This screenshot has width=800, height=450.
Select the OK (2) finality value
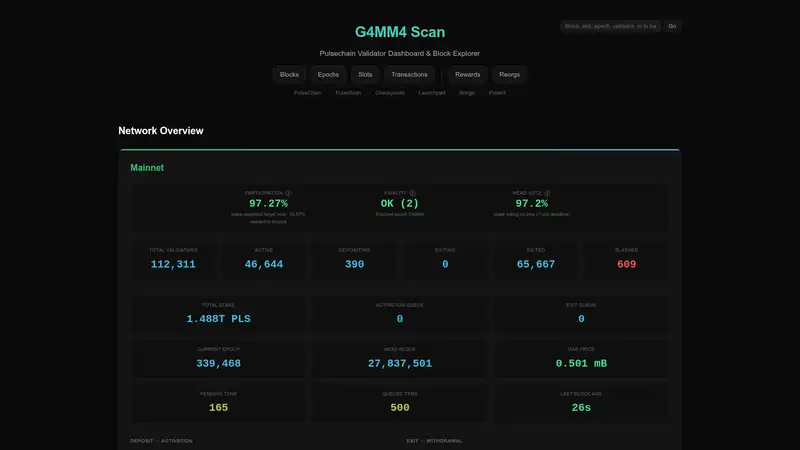pyautogui.click(x=399, y=204)
